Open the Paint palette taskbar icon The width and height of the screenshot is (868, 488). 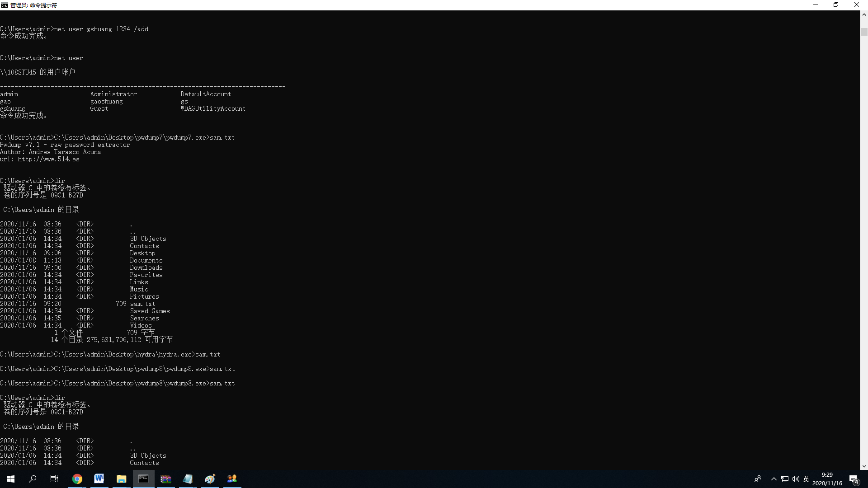click(x=210, y=479)
